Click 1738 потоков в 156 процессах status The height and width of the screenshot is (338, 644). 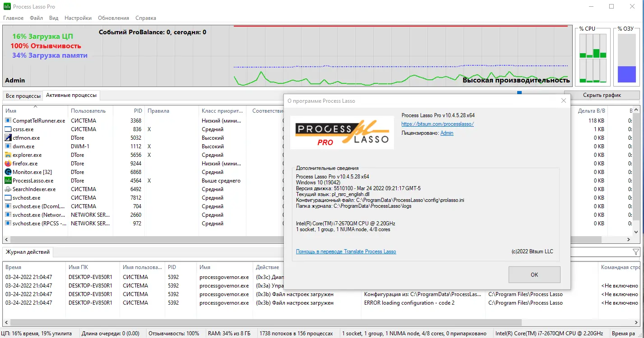[296, 333]
